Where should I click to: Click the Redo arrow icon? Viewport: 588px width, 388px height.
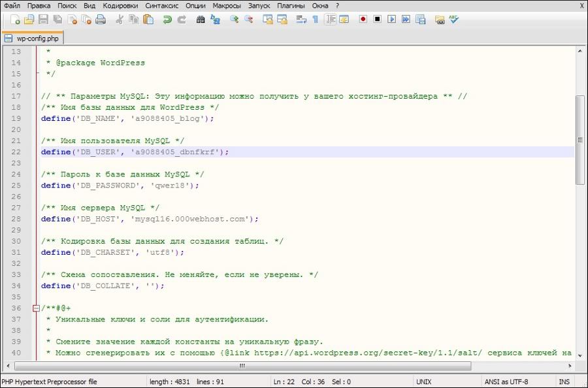[182, 20]
